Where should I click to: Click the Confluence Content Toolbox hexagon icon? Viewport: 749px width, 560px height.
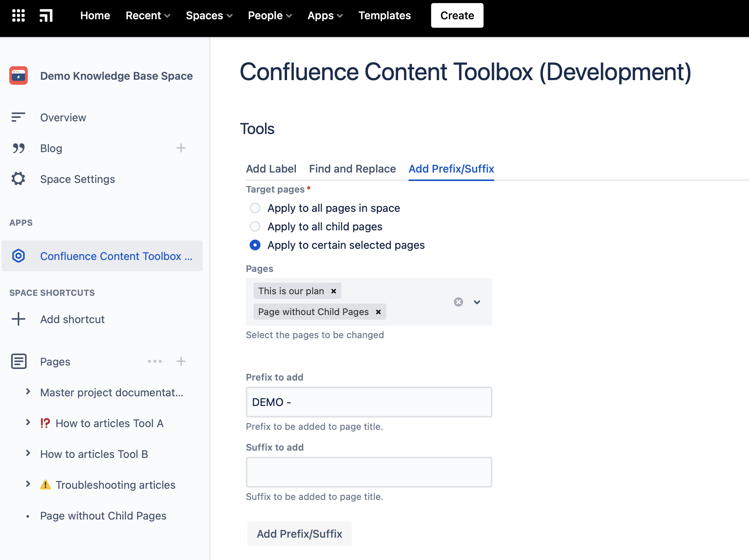point(18,256)
